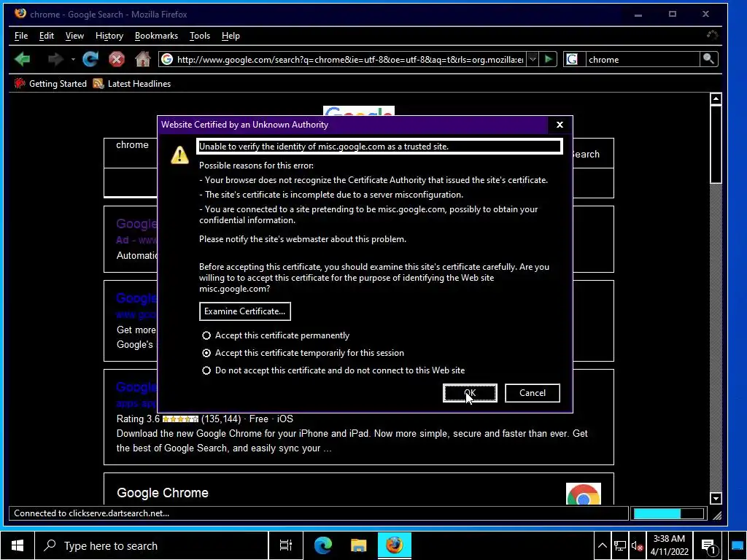Click the Getting Started bookmark icon

20,84
